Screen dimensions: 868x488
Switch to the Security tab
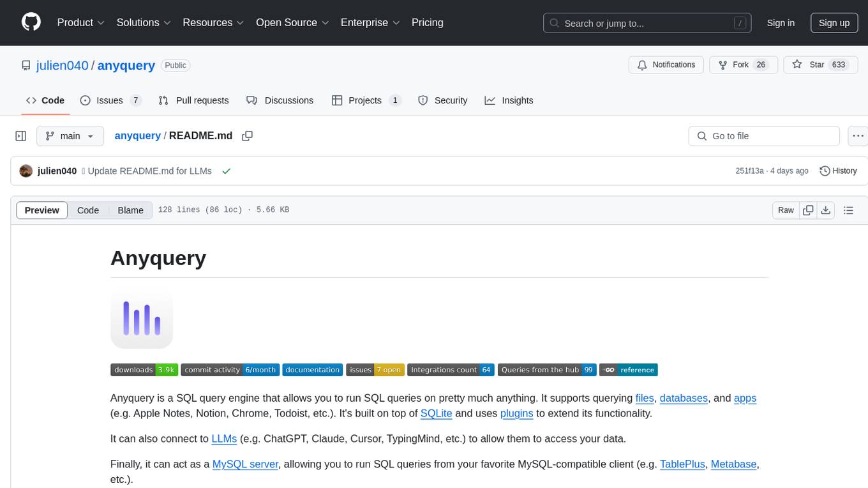(442, 100)
